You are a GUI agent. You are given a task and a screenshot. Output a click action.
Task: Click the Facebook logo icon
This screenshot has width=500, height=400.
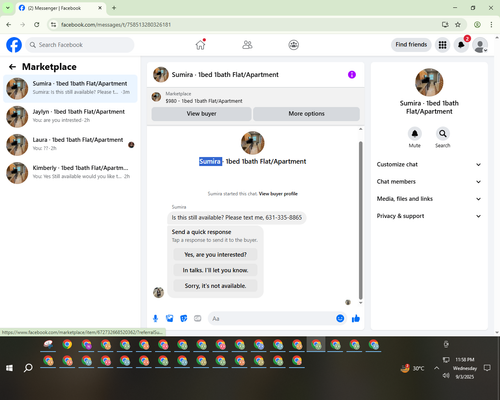click(x=14, y=45)
